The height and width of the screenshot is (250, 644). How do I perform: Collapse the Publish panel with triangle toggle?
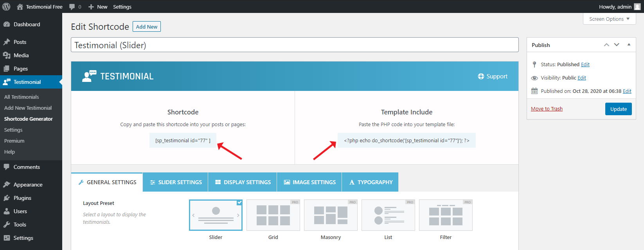pyautogui.click(x=629, y=45)
